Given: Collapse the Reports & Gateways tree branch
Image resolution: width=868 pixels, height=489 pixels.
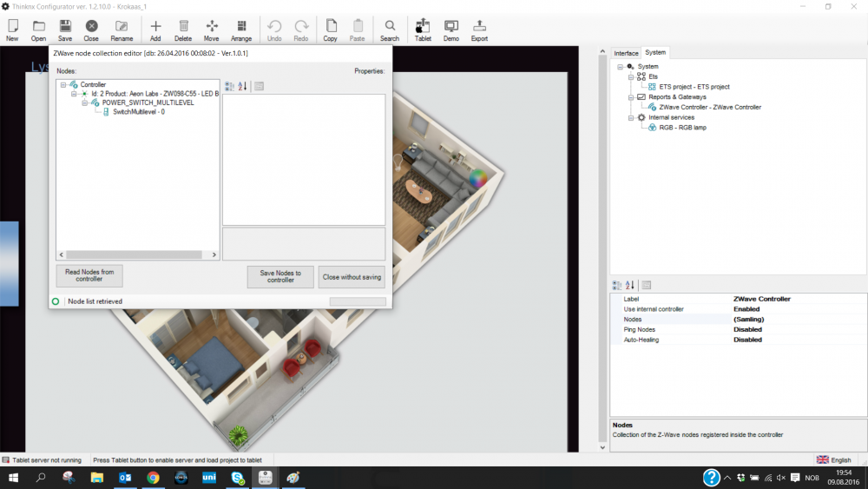Looking at the screenshot, I should (630, 97).
